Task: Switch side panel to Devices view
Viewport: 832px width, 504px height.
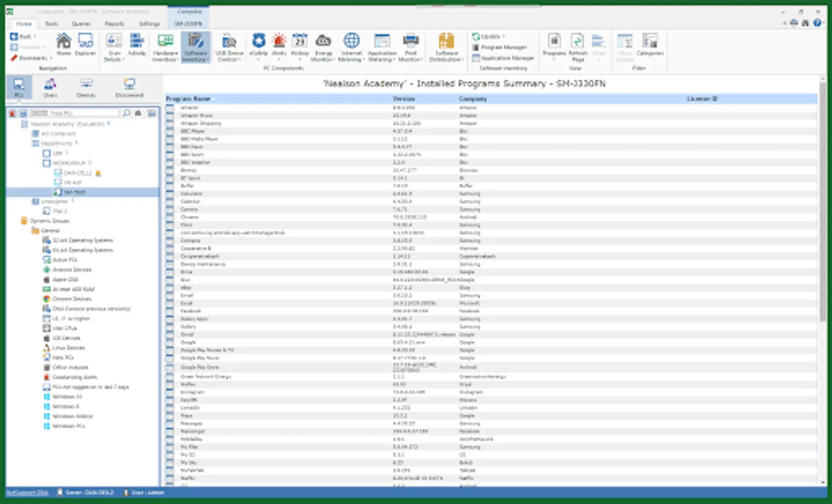Action: pyautogui.click(x=86, y=88)
